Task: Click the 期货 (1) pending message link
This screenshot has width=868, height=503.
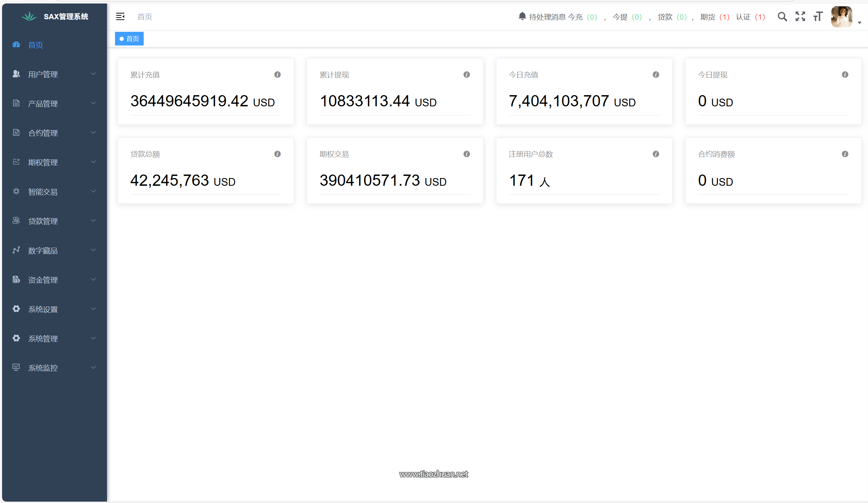Action: 714,17
